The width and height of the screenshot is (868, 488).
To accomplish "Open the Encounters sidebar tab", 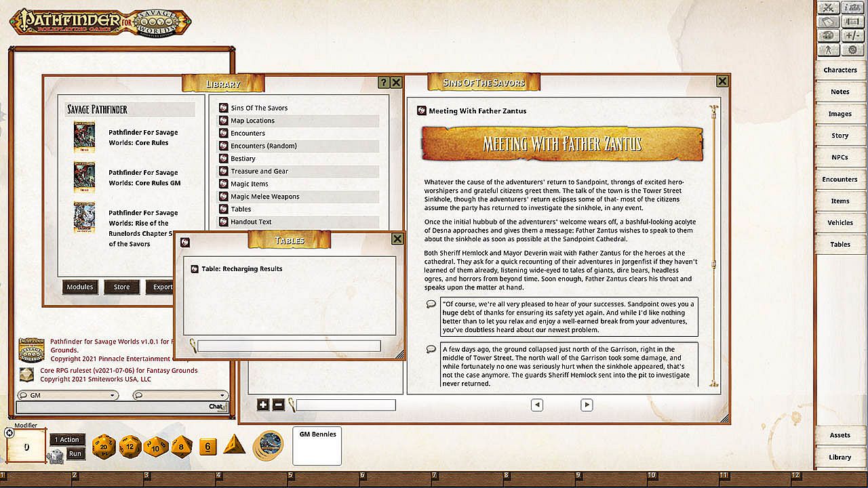I will (x=840, y=179).
